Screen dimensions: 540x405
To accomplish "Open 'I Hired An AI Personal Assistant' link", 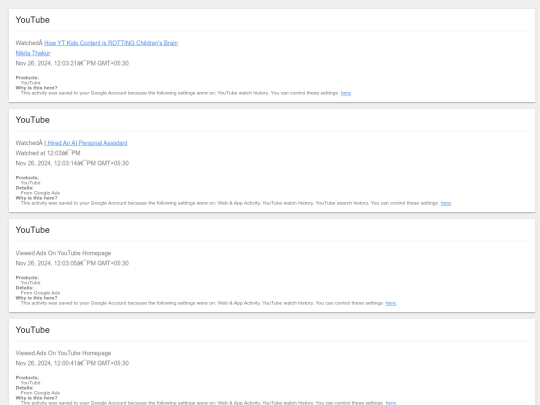I will (x=86, y=143).
